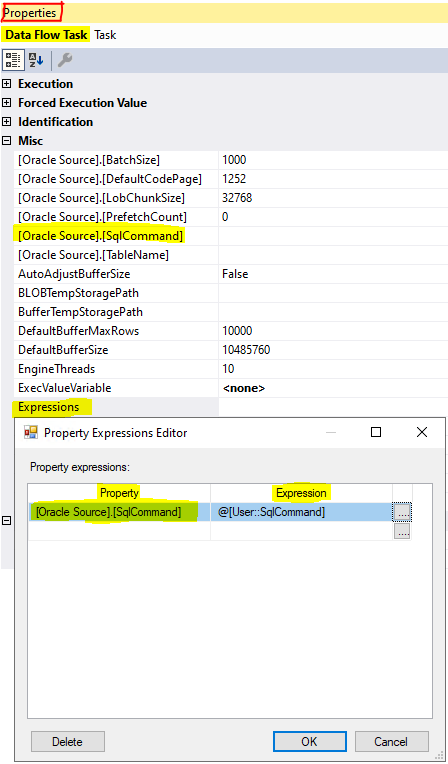Click the Properties panel title
Viewport: 448px width, 764px height.
(x=31, y=13)
